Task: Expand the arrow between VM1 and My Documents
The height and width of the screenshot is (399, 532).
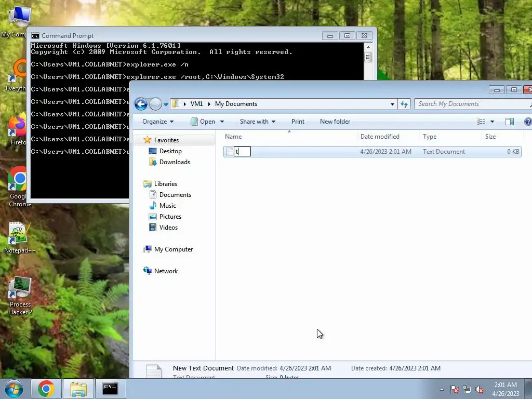Action: pyautogui.click(x=209, y=104)
